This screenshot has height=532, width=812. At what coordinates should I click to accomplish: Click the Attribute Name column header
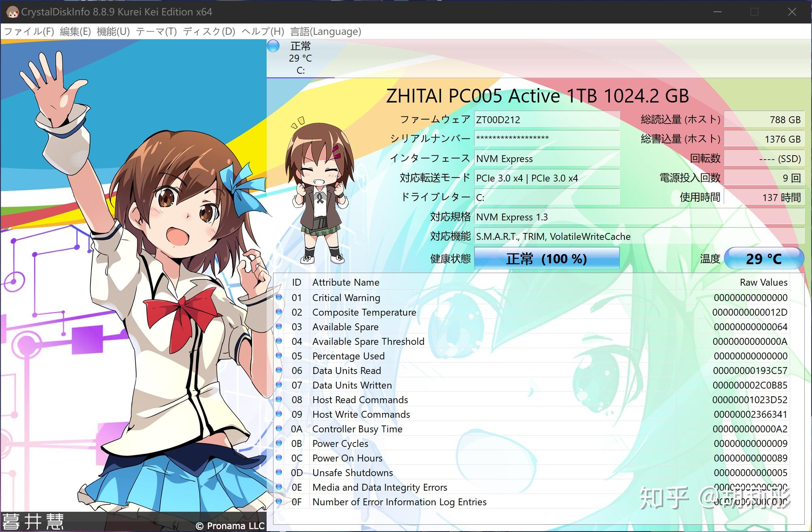[346, 282]
